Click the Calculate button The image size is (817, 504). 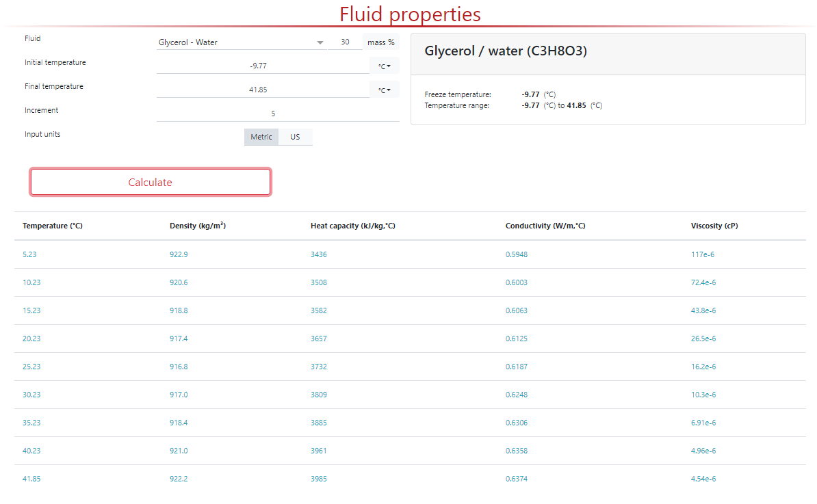click(150, 182)
